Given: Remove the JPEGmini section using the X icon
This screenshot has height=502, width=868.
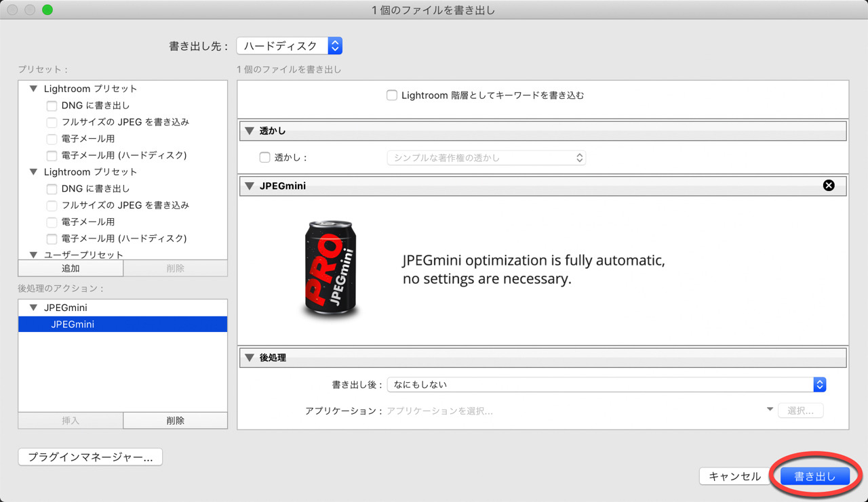Looking at the screenshot, I should point(829,186).
